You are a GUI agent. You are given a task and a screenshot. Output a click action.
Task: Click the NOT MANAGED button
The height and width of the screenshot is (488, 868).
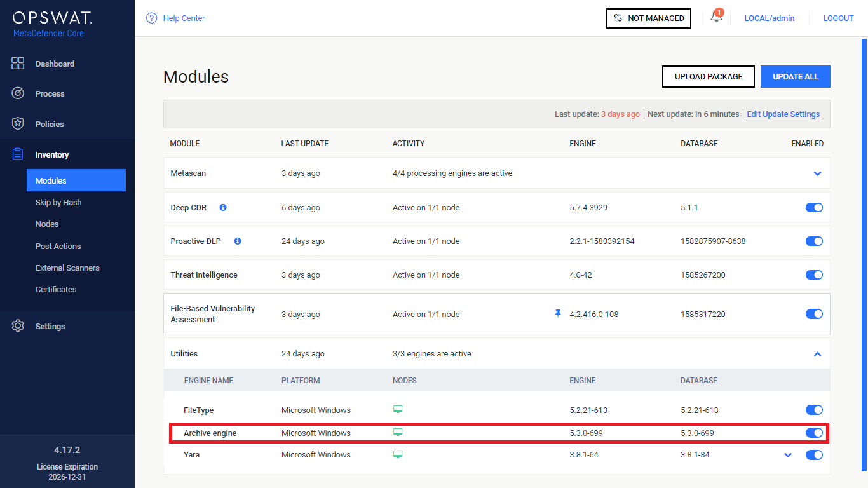(x=649, y=18)
